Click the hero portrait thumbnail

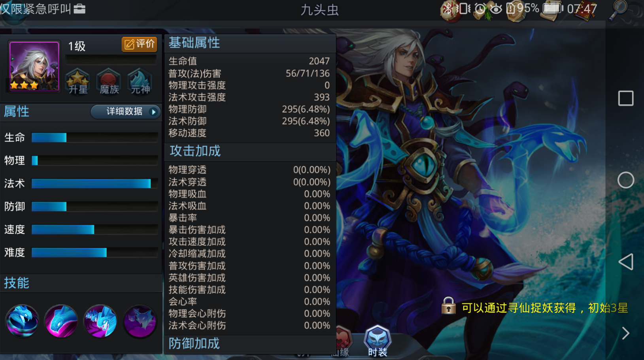tap(34, 66)
